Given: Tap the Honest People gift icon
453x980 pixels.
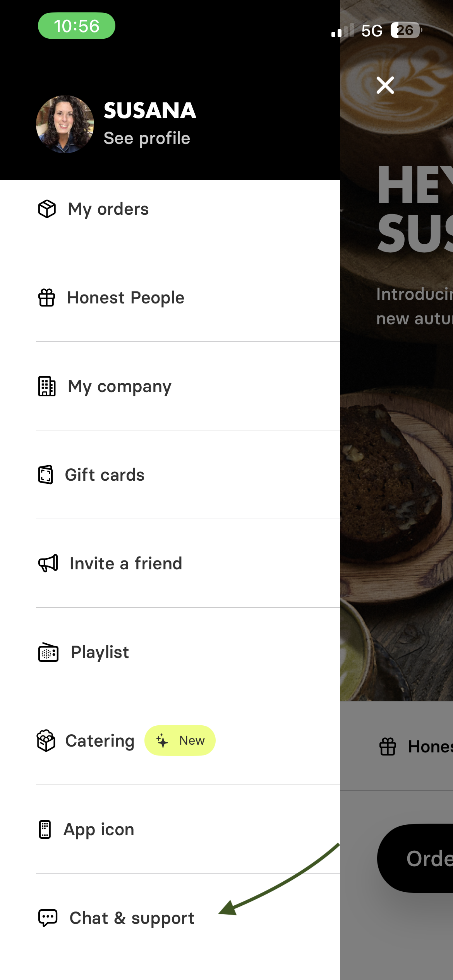Looking at the screenshot, I should point(46,298).
